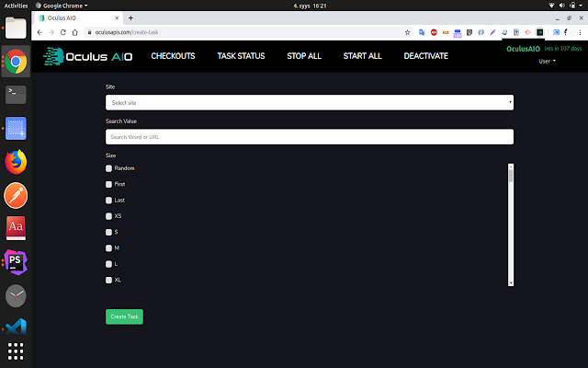This screenshot has width=588, height=368.
Task: Open the Google Translate extension
Action: tap(422, 32)
